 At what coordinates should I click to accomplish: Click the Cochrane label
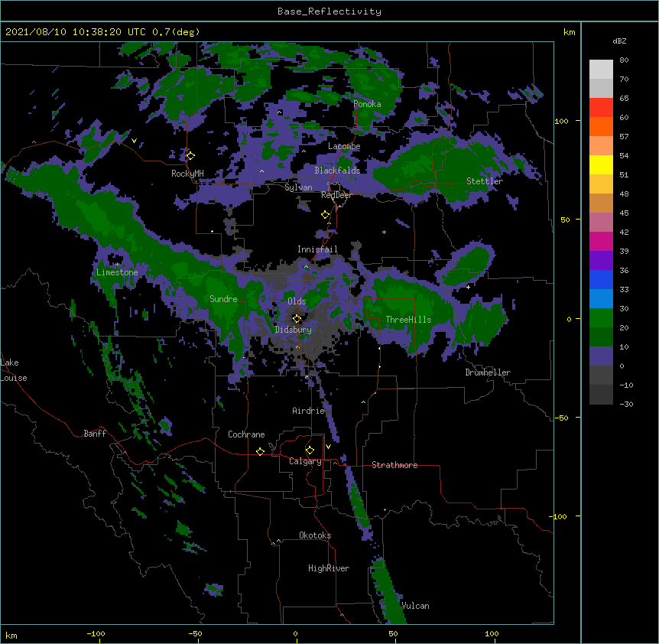(x=246, y=434)
